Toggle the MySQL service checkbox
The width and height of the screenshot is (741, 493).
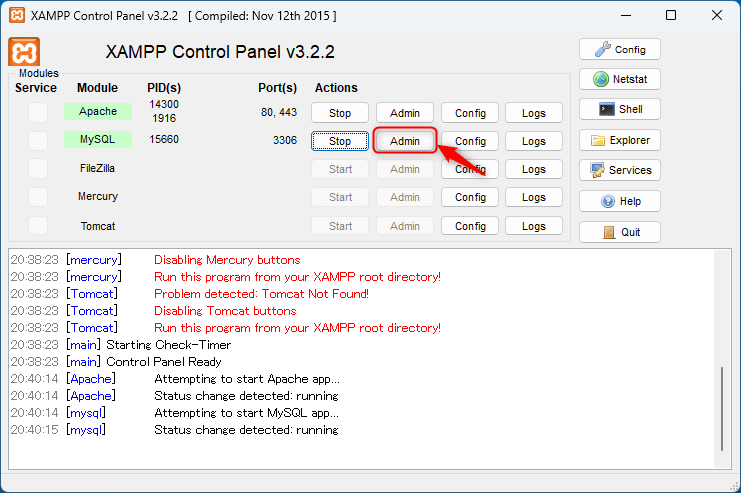pyautogui.click(x=38, y=140)
